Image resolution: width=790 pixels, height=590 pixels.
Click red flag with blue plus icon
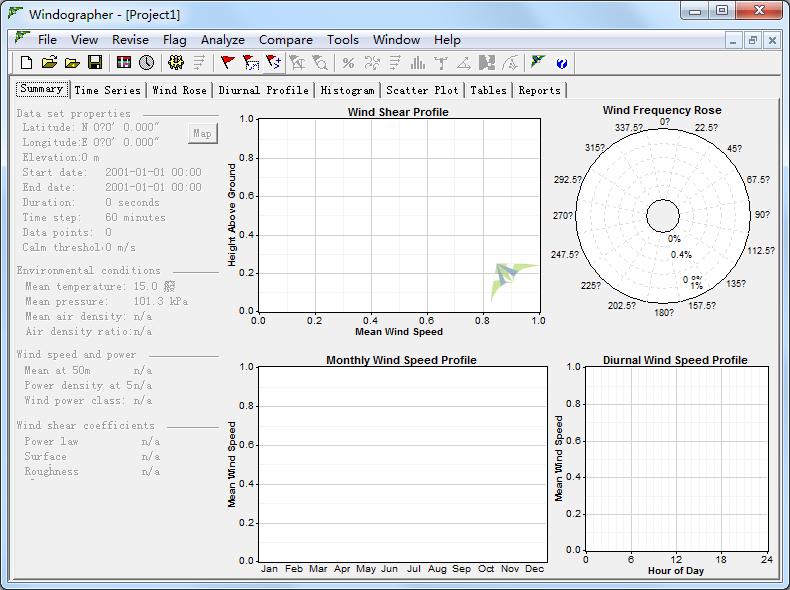point(274,62)
